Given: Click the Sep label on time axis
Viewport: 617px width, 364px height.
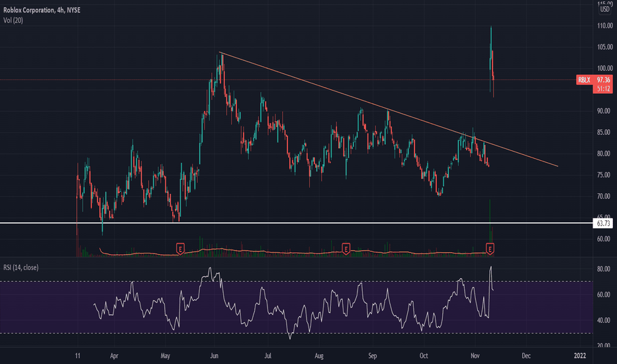Looking at the screenshot, I should coord(372,356).
